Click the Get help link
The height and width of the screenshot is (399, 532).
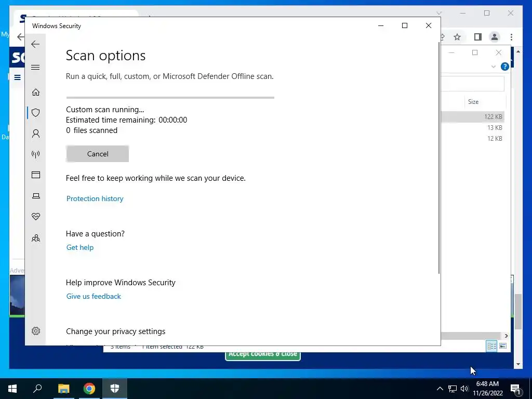click(79, 247)
